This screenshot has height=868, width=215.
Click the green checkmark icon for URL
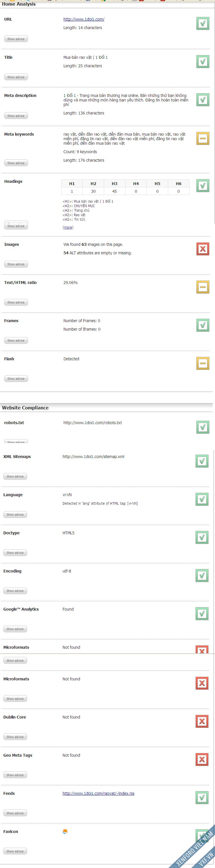tap(203, 23)
